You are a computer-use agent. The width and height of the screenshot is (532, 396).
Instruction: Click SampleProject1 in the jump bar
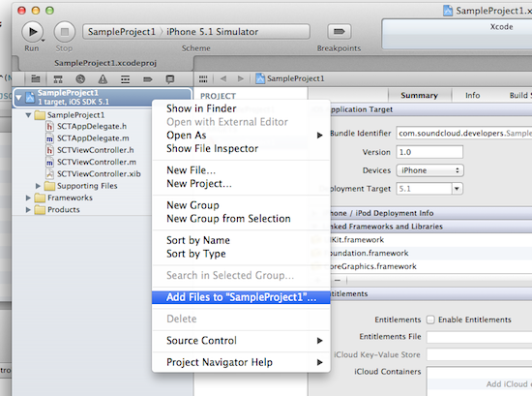(290, 78)
